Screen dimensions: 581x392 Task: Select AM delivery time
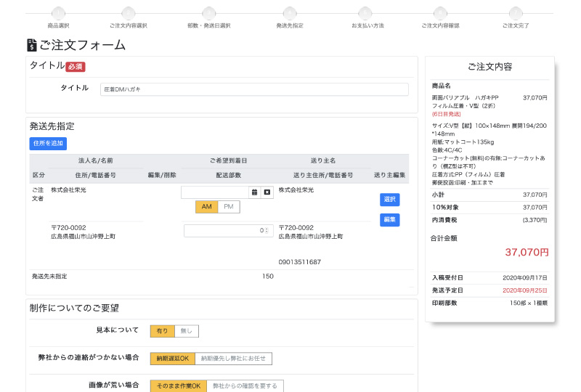click(x=206, y=207)
